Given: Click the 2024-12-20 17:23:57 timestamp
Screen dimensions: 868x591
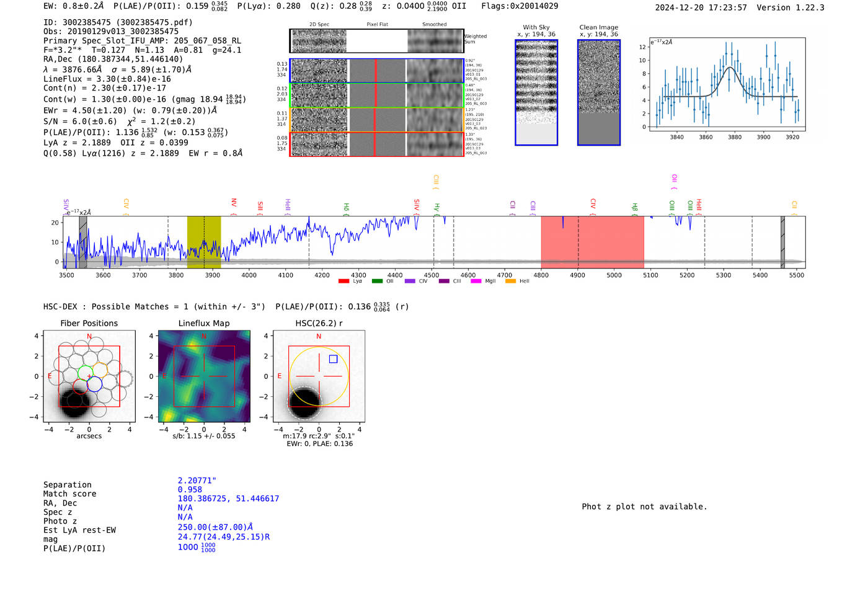Looking at the screenshot, I should [x=701, y=7].
